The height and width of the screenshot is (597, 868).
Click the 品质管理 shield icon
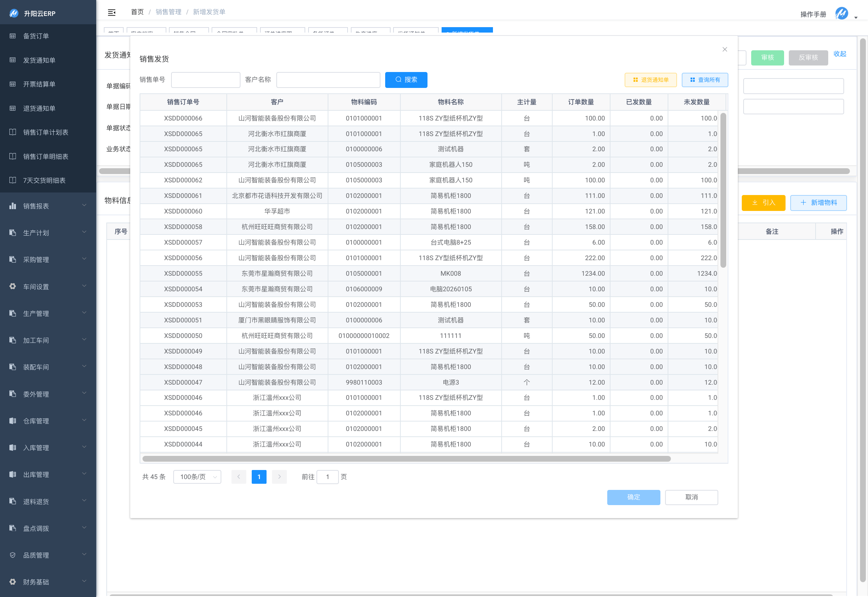[13, 555]
